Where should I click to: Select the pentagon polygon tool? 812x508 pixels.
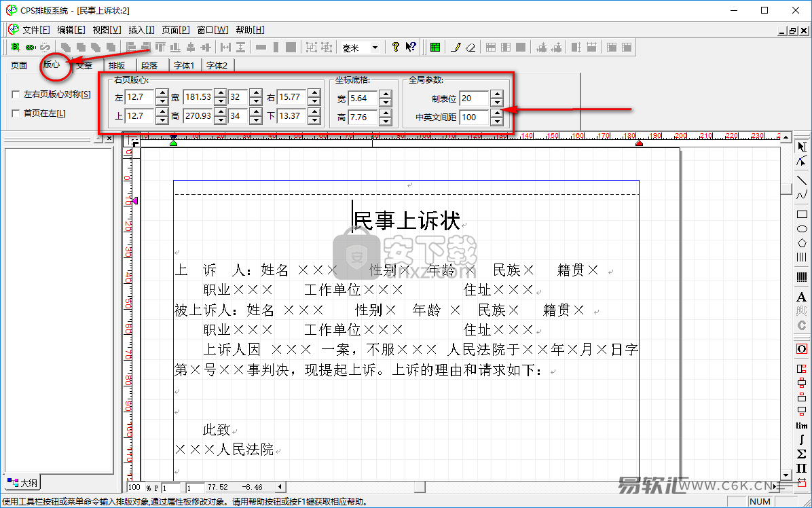point(802,242)
